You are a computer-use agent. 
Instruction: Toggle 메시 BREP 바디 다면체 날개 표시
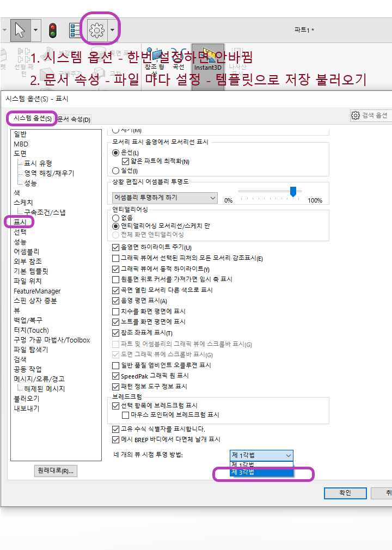(x=116, y=439)
